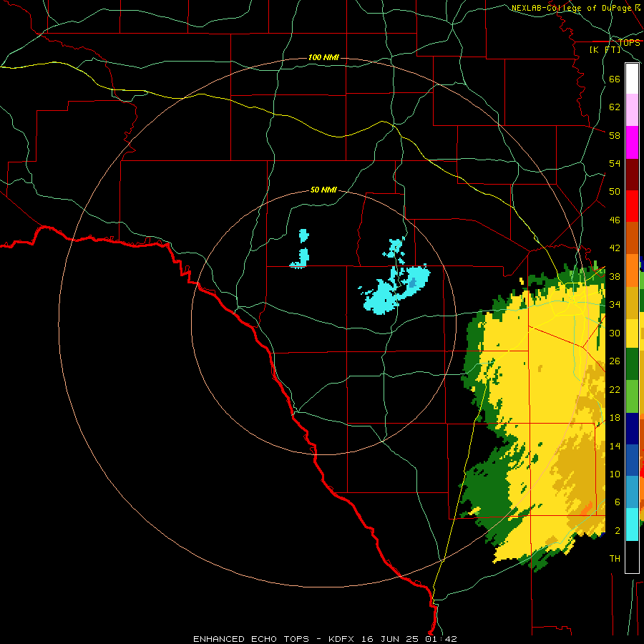Click the 58 value on the legend
The image size is (644, 644).
pos(615,135)
